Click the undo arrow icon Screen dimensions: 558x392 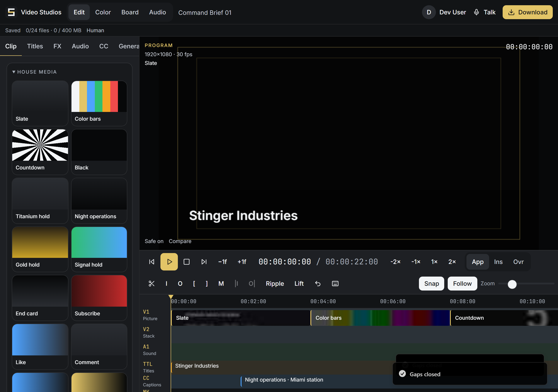tap(318, 283)
